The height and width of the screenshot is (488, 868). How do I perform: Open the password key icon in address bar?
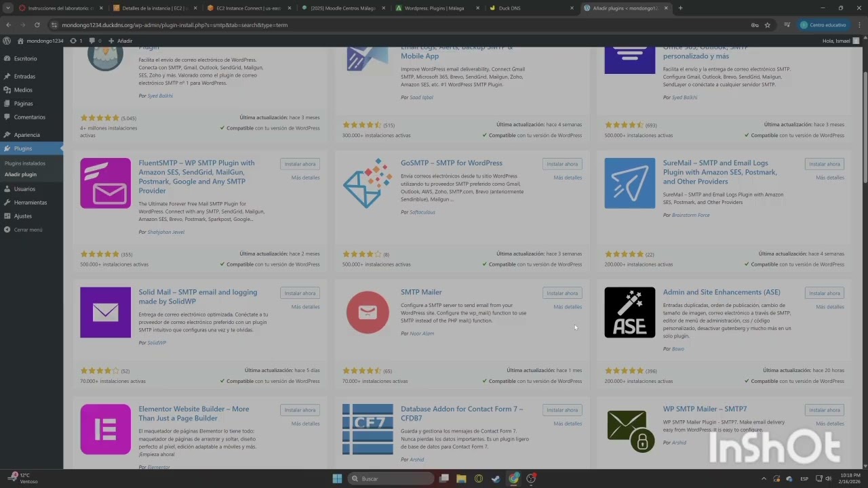pos(755,25)
